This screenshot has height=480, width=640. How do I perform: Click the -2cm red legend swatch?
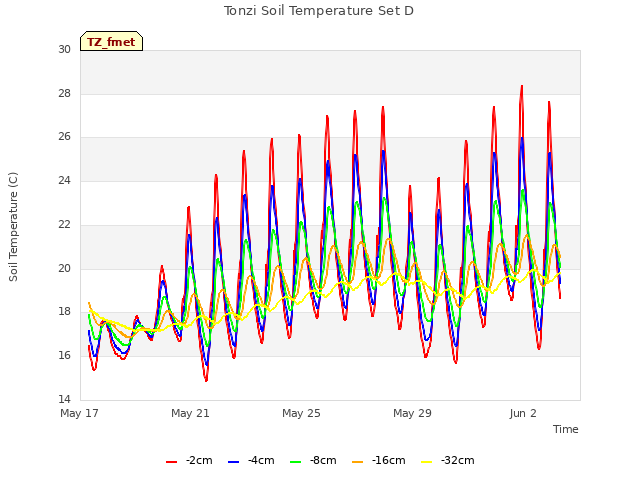(x=171, y=462)
